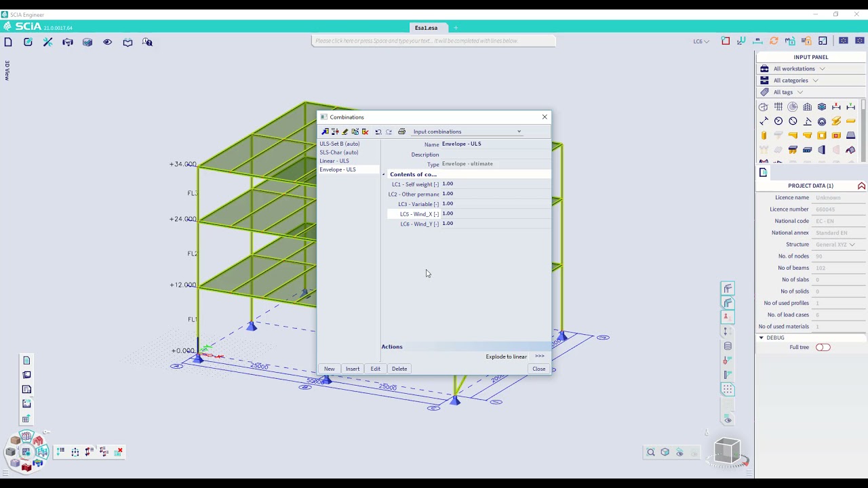
Task: Click the Input Panel scrollbar
Action: click(864, 131)
